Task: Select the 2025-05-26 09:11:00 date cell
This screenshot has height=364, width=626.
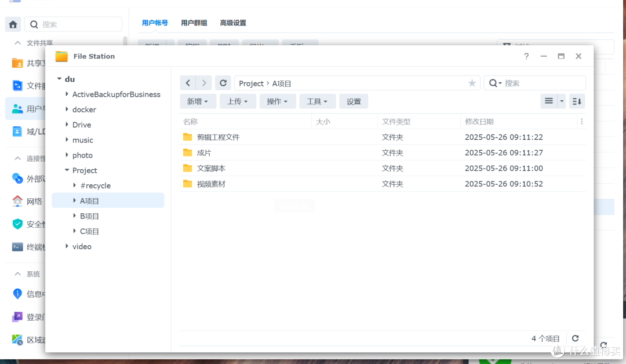Action: pos(504,168)
